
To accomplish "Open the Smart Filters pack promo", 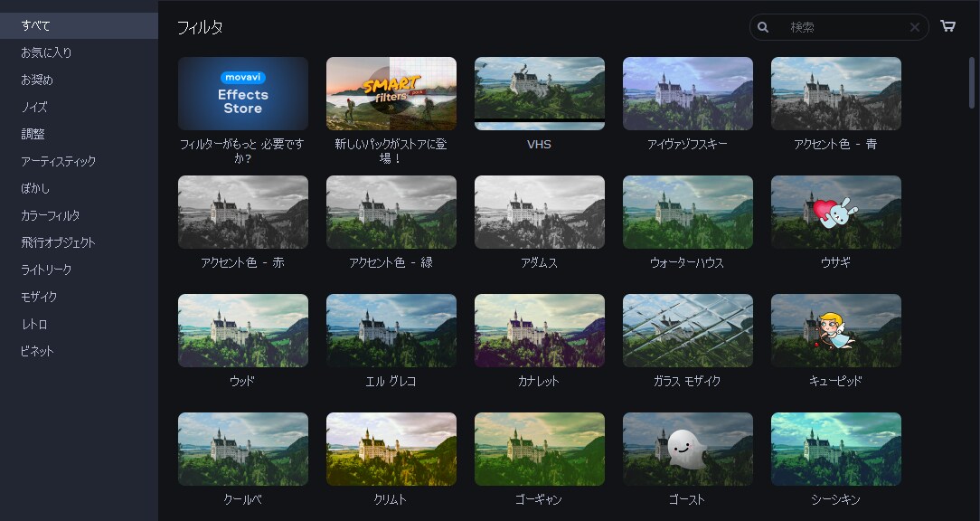I will point(391,93).
